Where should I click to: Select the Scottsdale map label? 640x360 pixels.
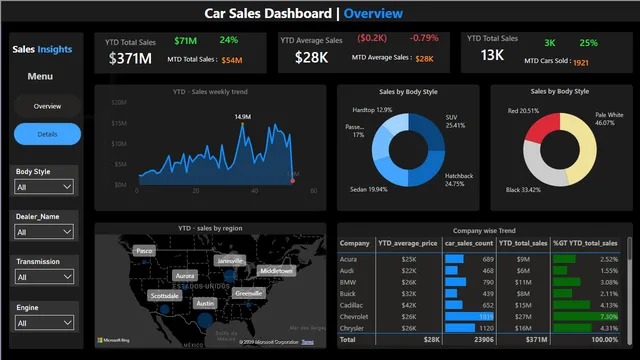[x=164, y=296]
